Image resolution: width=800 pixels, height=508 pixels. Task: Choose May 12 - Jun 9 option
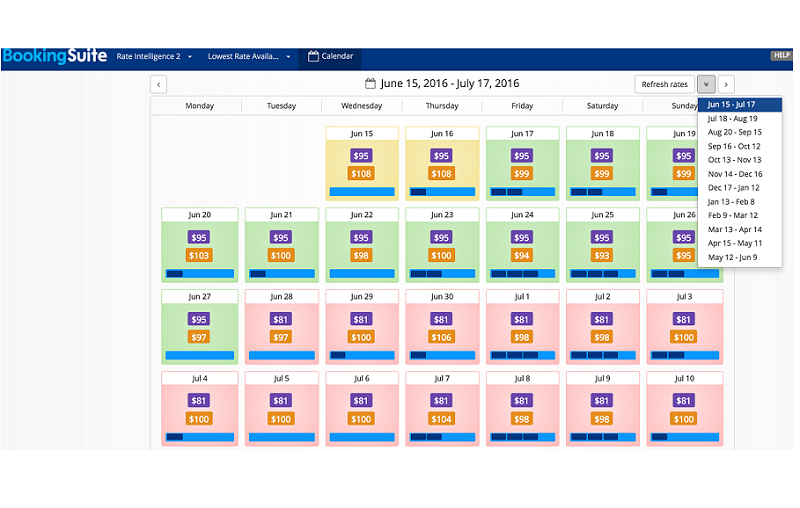tap(732, 257)
